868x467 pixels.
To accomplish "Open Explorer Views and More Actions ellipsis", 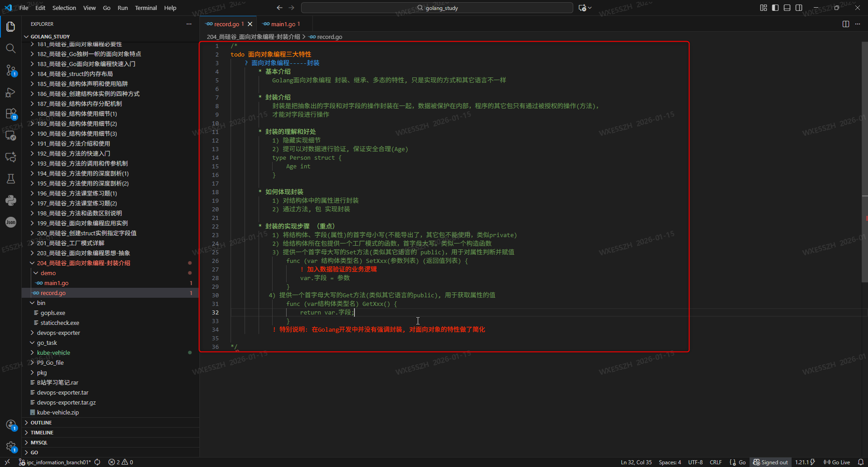I will click(x=189, y=24).
